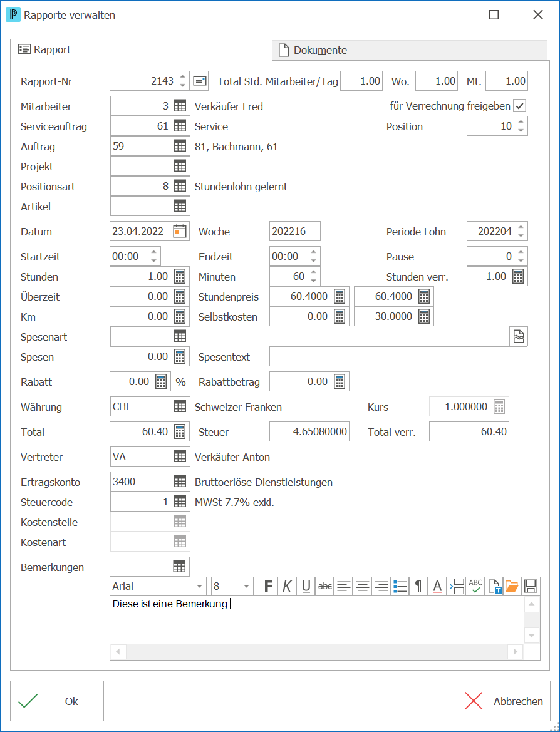Viewport: 560px width, 732px height.
Task: Open the Währung lookup table icon
Action: pos(179,406)
